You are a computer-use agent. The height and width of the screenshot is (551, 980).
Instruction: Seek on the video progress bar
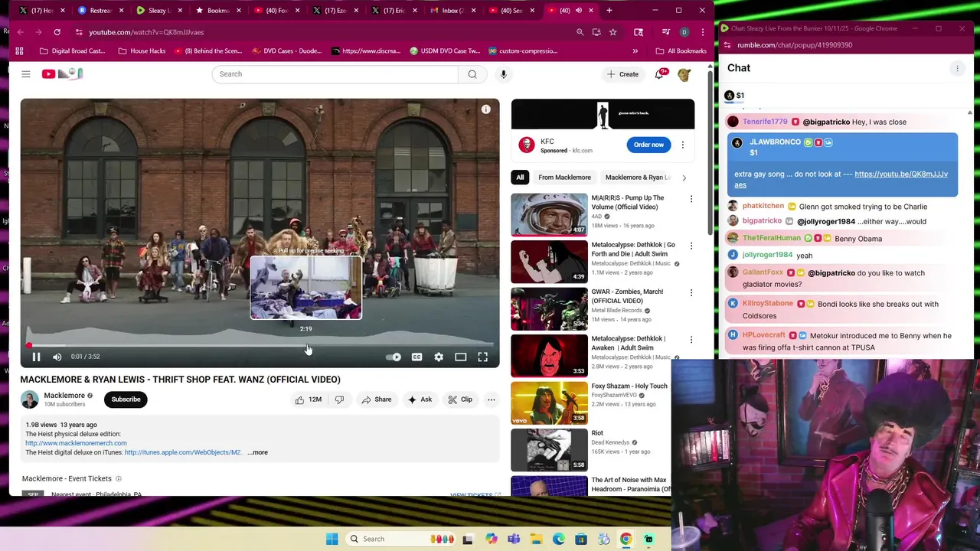pos(260,345)
